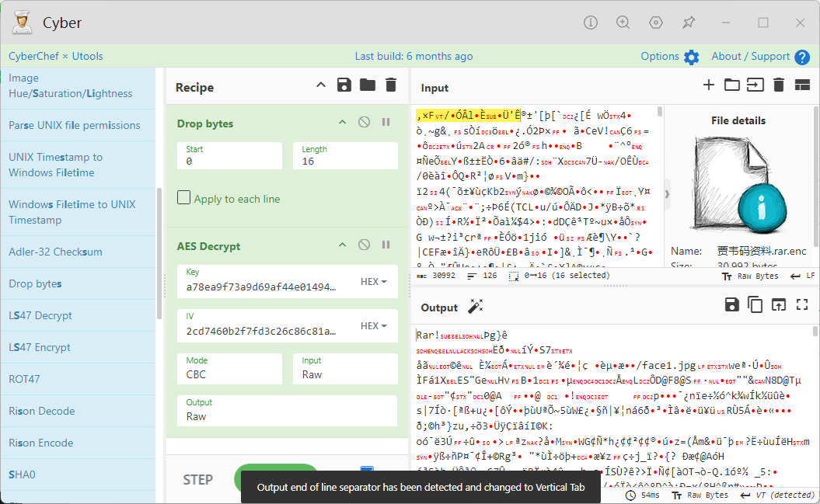Tick the Apply to each line checkbox
Image resolution: width=820 pixels, height=504 pixels.
click(183, 197)
